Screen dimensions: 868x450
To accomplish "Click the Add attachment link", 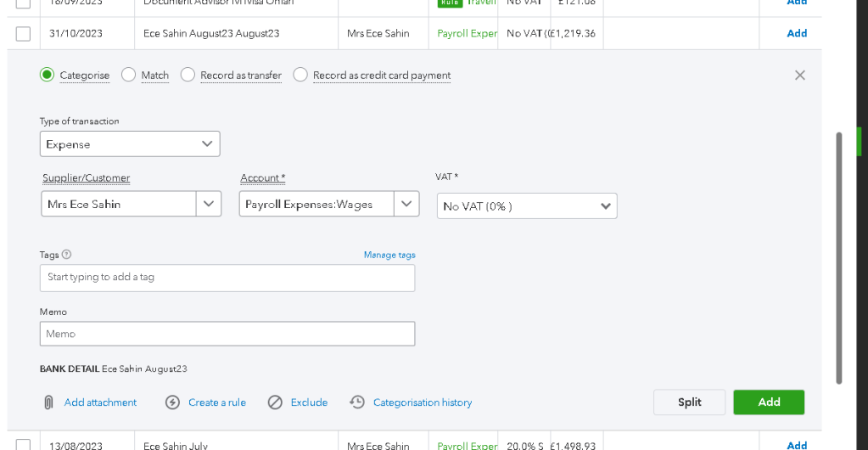I will coord(100,402).
